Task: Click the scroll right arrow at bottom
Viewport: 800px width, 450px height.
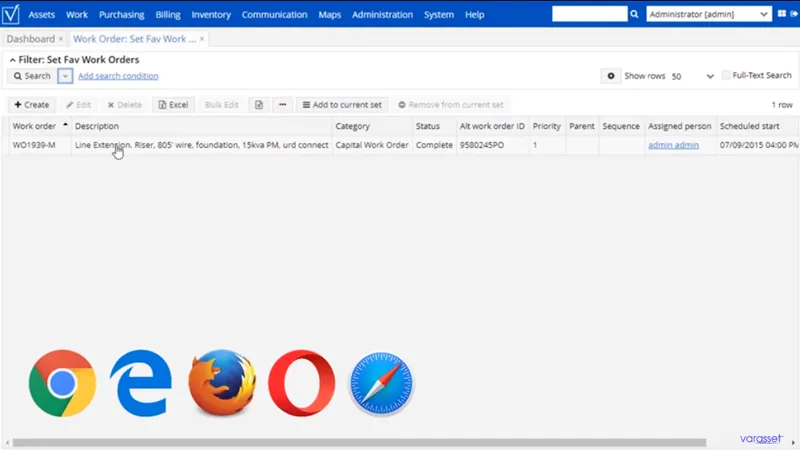Action: click(x=793, y=442)
